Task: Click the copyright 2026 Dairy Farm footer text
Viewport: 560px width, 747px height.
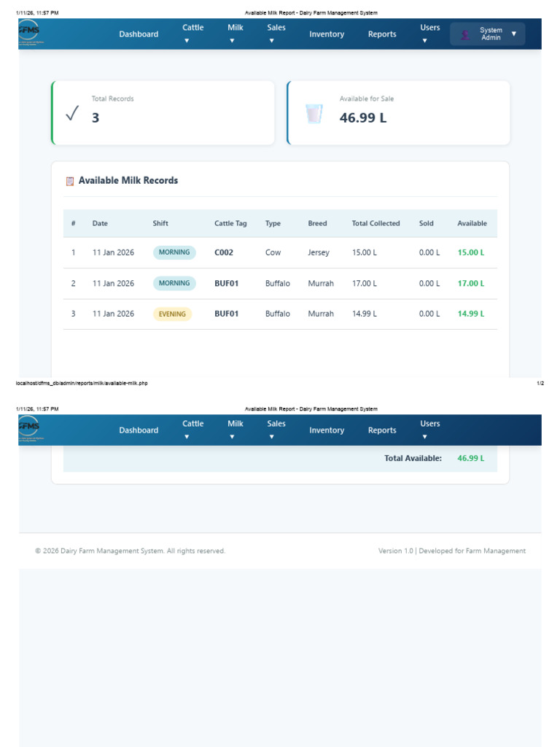Action: point(130,551)
